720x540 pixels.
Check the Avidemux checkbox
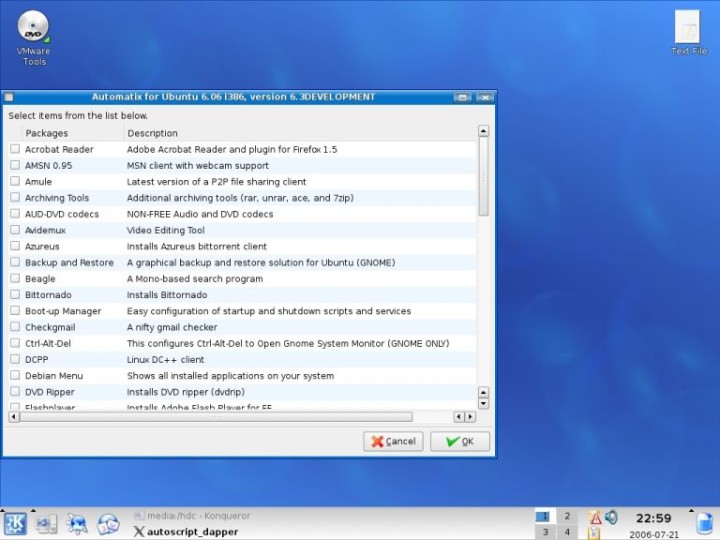point(15,230)
